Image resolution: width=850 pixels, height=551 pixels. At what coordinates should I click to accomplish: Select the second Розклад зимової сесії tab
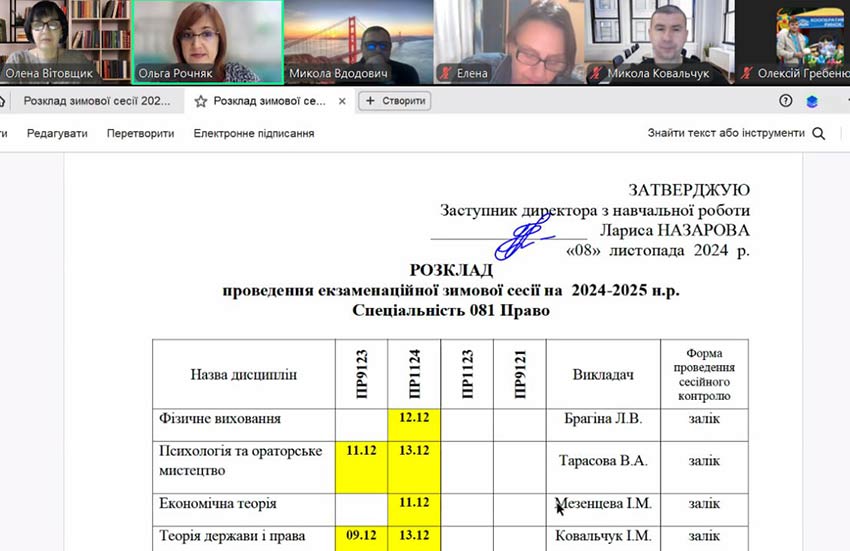[268, 101]
